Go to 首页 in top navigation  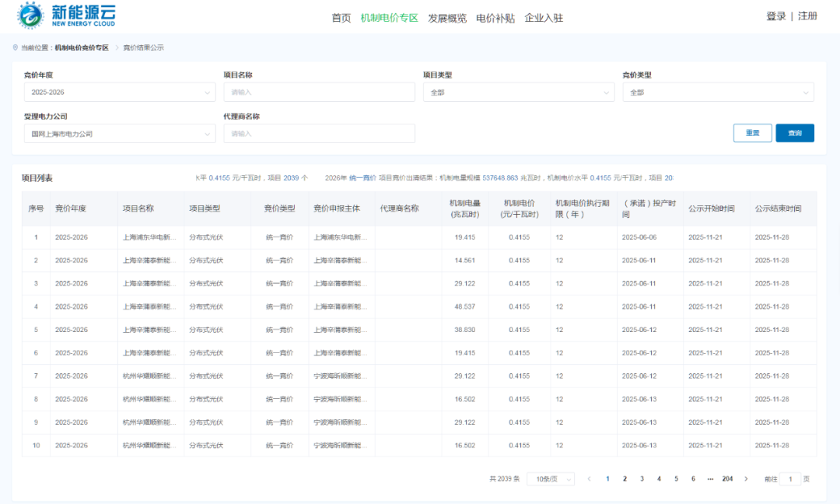point(341,18)
